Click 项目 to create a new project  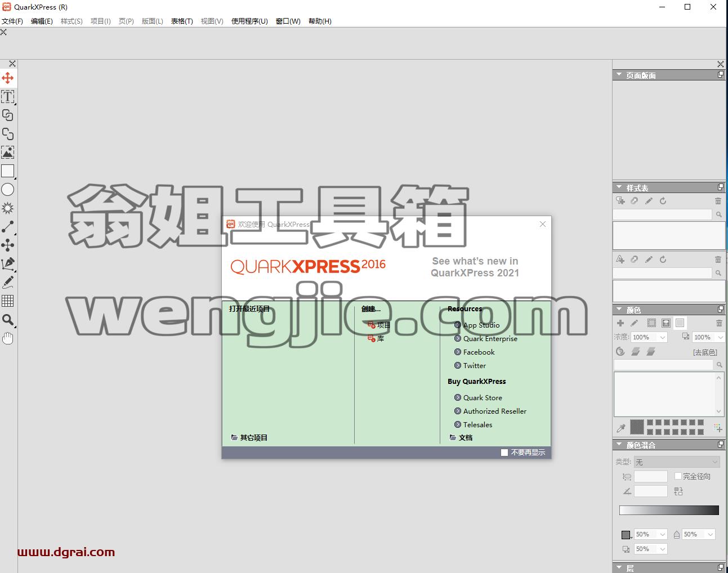379,325
